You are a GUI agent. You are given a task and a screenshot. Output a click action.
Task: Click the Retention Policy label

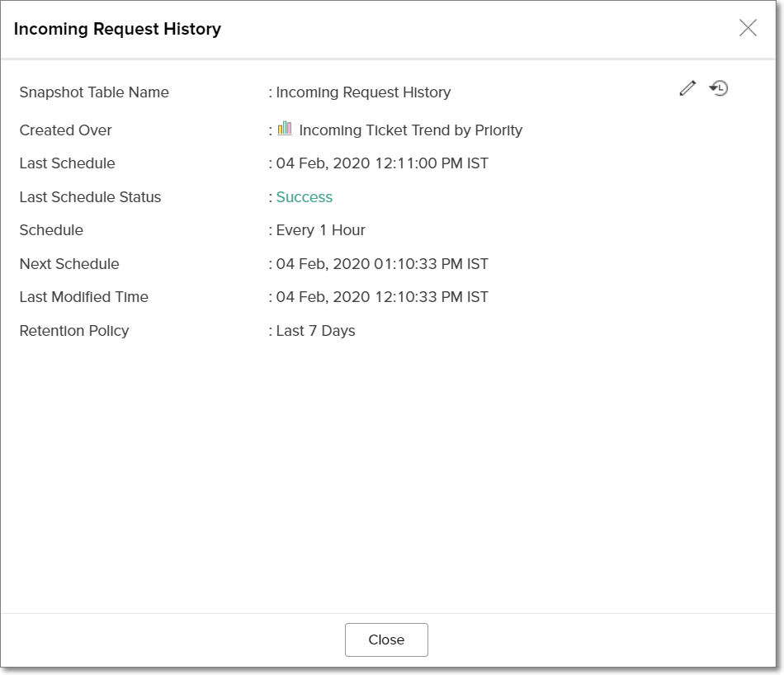(x=74, y=331)
